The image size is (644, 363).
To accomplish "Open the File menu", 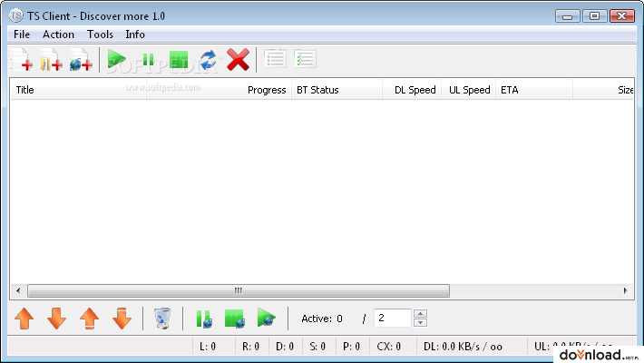I will (x=22, y=34).
